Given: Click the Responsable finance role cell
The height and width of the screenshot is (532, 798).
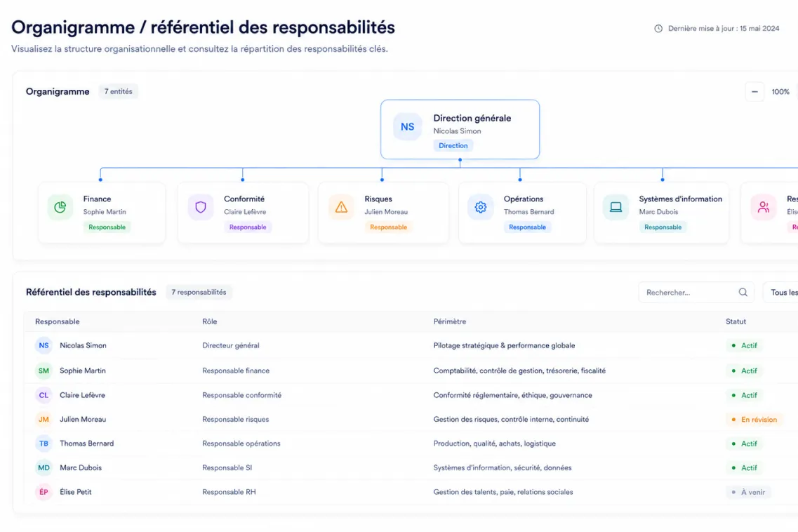Looking at the screenshot, I should click(x=236, y=371).
